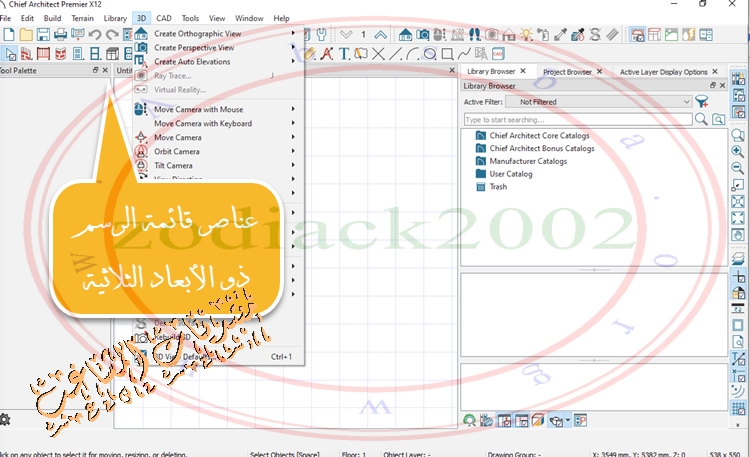Toggle the second checkbox-style icon in right toolbar
750x457 pixels.
pos(738,96)
